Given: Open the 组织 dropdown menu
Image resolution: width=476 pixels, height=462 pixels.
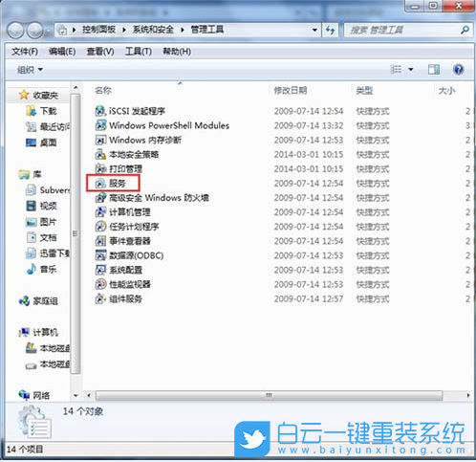Looking at the screenshot, I should (x=30, y=70).
